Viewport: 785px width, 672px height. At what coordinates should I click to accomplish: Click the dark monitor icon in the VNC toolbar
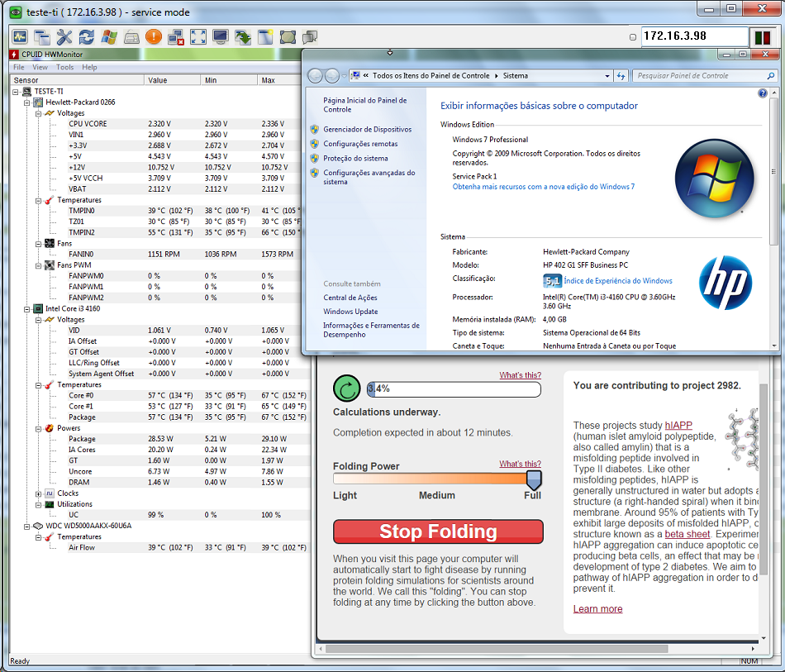tap(221, 36)
